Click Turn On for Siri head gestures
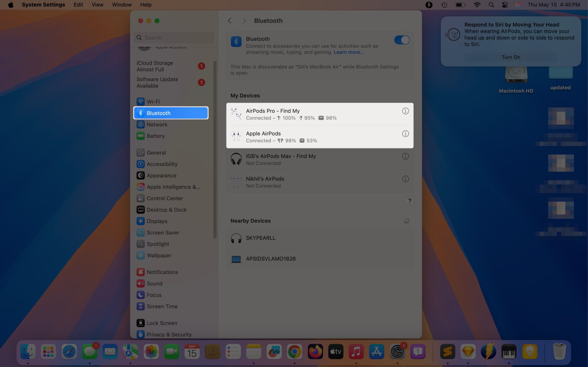Image resolution: width=588 pixels, height=367 pixels. tap(511, 57)
